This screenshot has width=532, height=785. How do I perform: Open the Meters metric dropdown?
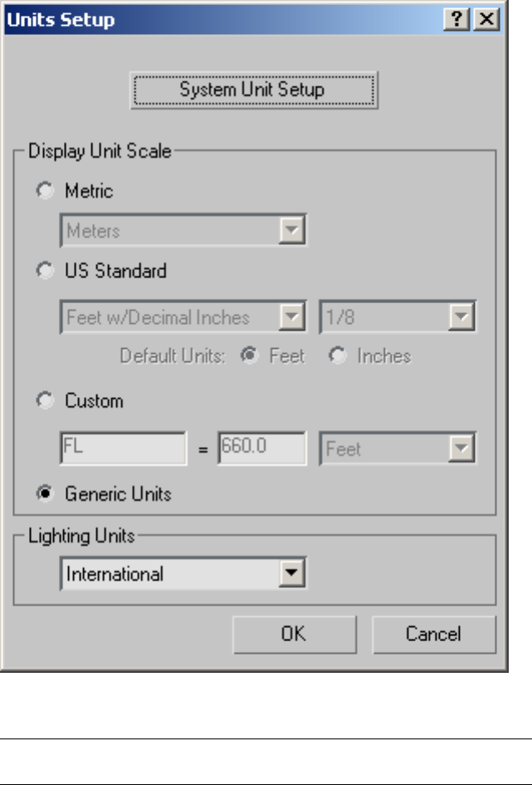pos(291,231)
